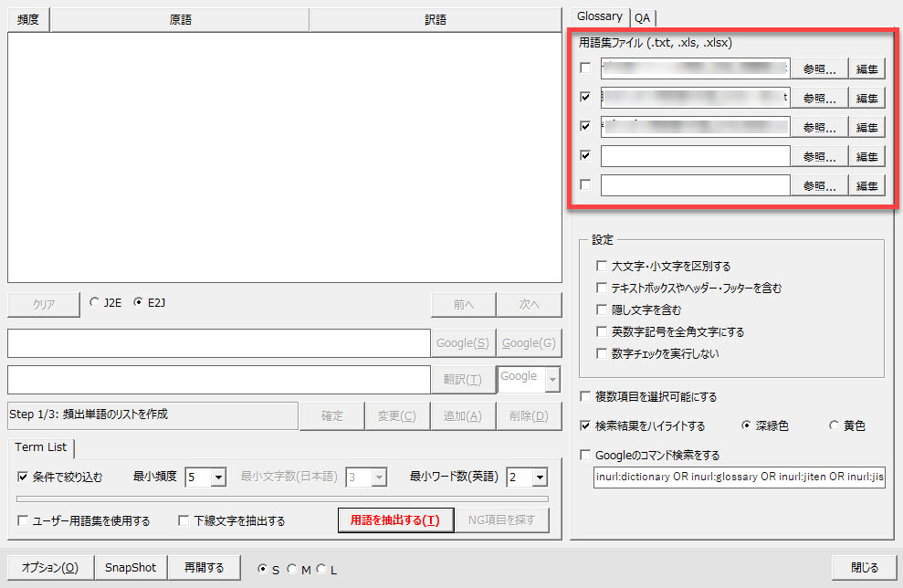Expand the 最小ワード数(英語) dropdown

[540, 477]
